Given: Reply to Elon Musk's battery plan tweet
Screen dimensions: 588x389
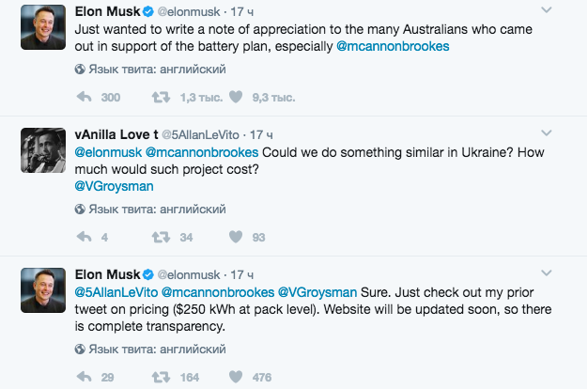Looking at the screenshot, I should point(83,97).
